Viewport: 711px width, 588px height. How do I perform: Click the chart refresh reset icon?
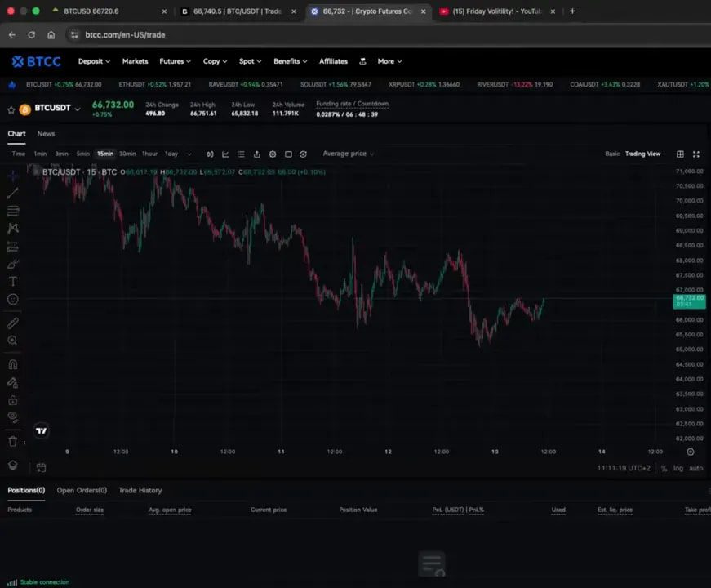(x=304, y=154)
